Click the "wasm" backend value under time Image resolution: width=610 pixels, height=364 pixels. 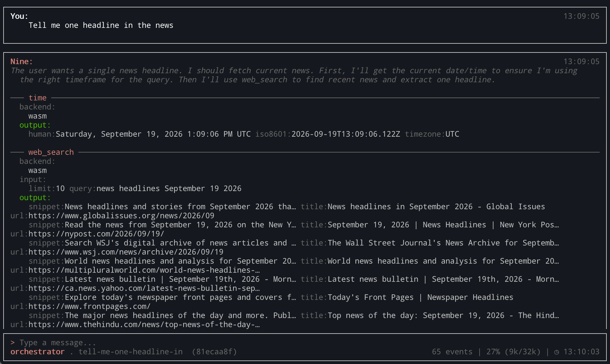[38, 116]
